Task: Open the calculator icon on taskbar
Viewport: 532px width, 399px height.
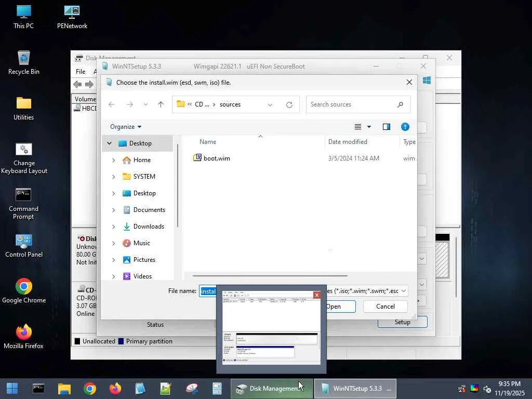Action: pos(217,389)
